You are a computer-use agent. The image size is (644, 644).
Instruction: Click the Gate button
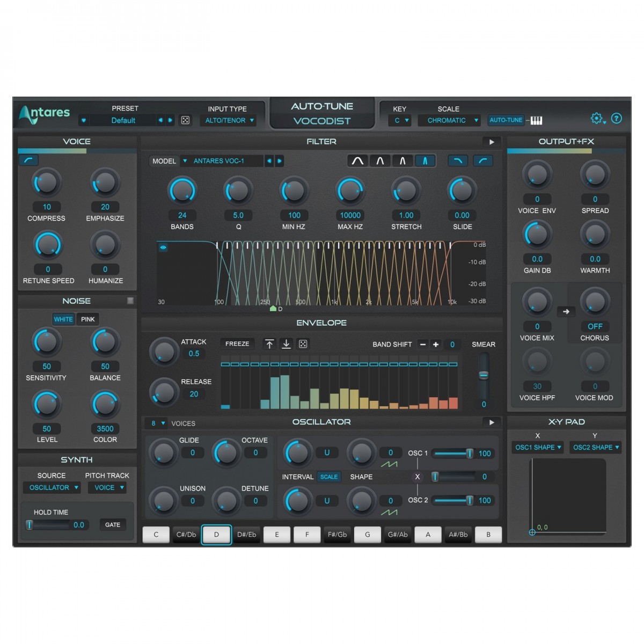113,525
